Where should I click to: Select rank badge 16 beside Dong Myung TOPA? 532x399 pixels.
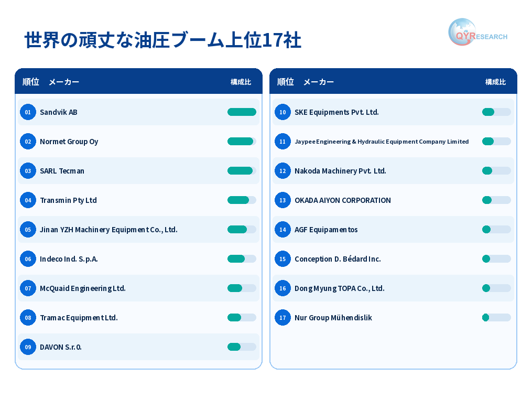click(283, 288)
